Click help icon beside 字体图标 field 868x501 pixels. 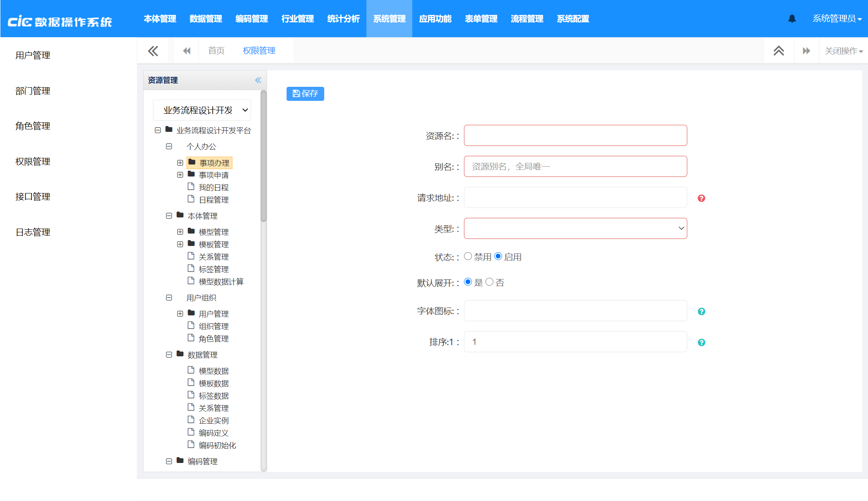pyautogui.click(x=701, y=312)
